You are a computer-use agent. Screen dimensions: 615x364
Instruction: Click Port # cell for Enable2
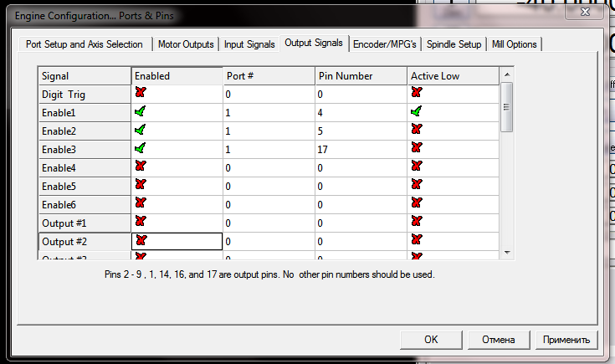coord(269,131)
